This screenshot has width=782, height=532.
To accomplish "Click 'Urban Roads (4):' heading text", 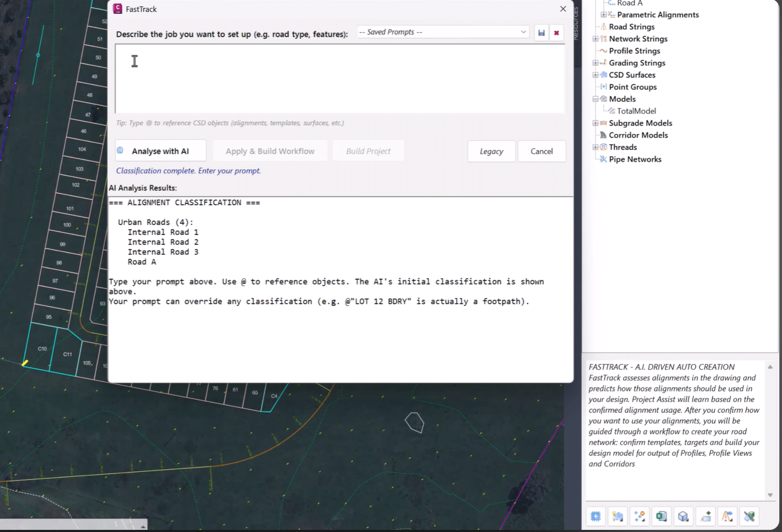I will (156, 222).
